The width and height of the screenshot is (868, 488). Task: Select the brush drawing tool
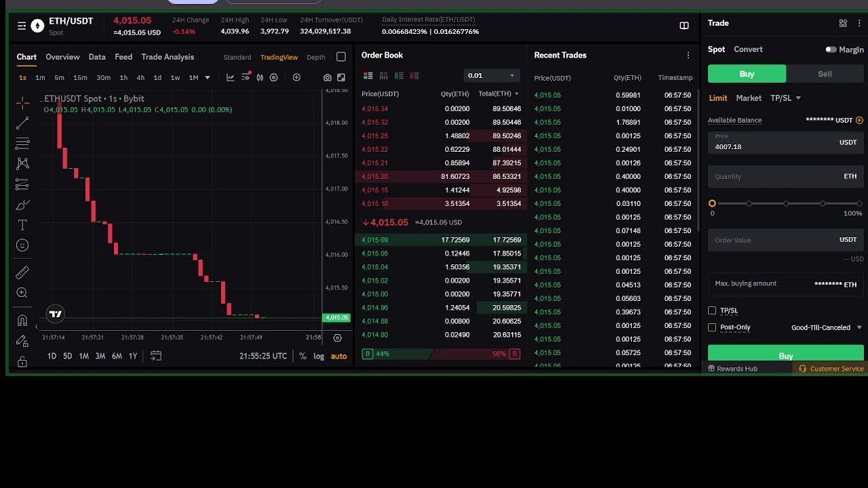[22, 205]
